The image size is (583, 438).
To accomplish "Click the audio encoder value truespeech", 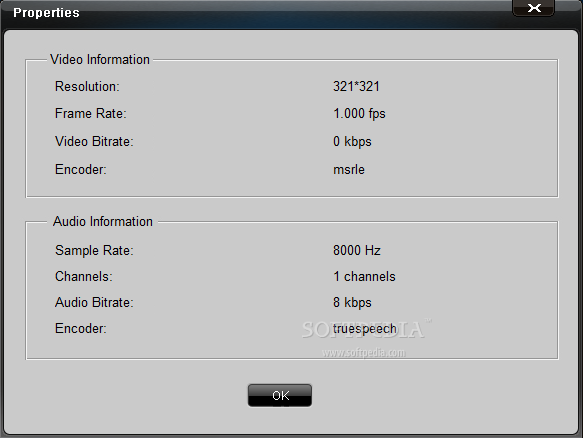I will pyautogui.click(x=365, y=329).
